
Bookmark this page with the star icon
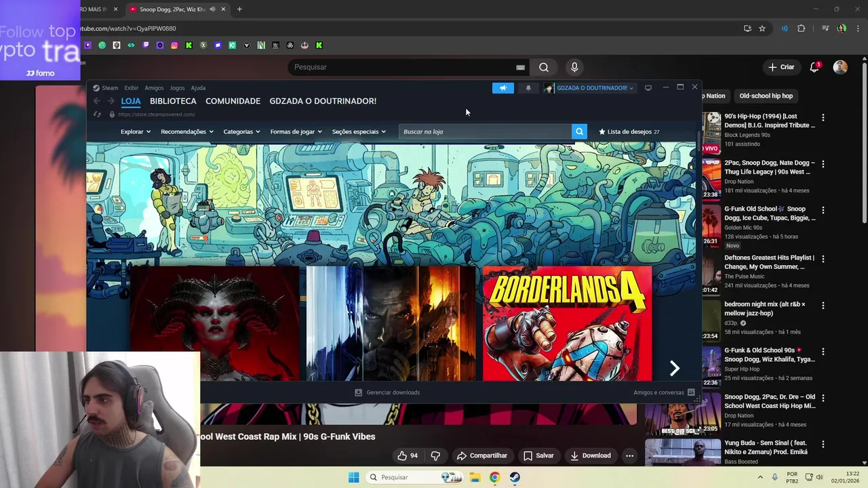tap(762, 28)
